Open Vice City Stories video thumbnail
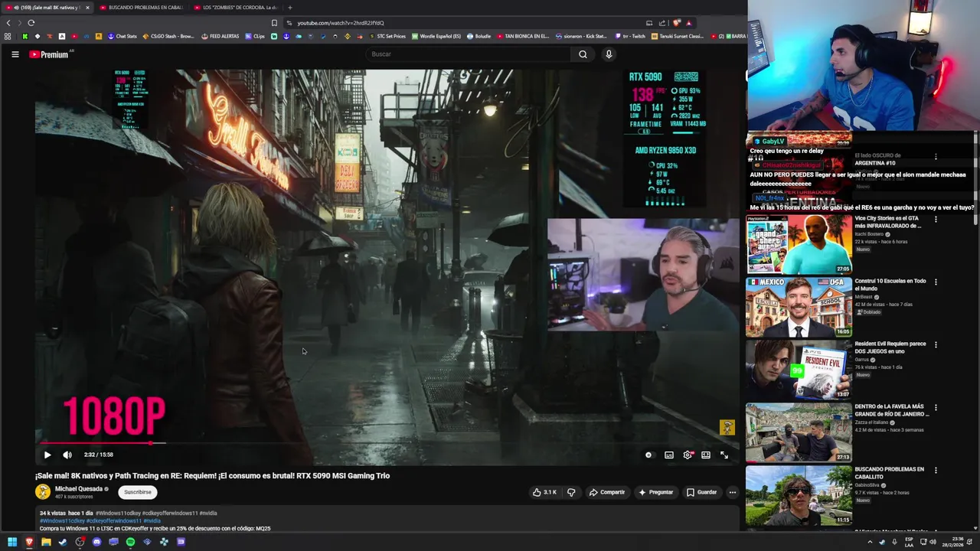The height and width of the screenshot is (551, 980). (799, 244)
